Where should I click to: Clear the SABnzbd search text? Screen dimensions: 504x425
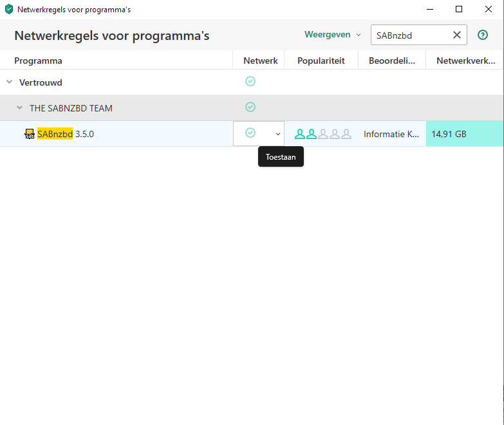(x=457, y=35)
